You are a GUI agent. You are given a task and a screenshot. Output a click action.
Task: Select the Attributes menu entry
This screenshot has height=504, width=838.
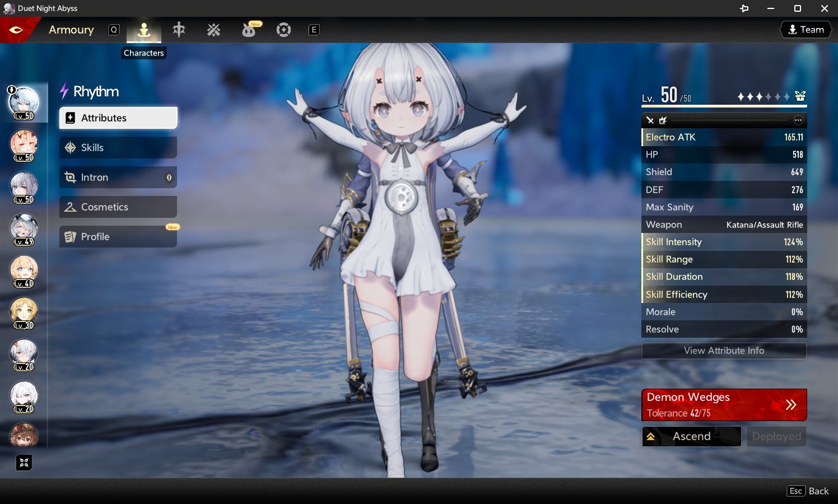point(118,118)
